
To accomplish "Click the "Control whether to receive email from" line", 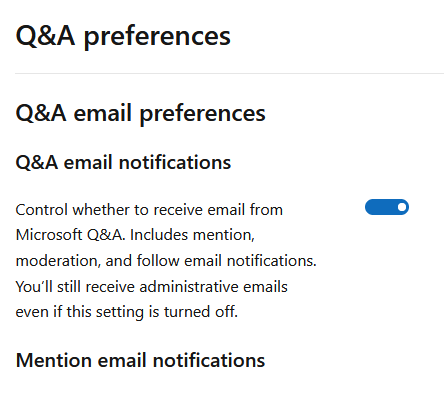I will click(x=149, y=210).
